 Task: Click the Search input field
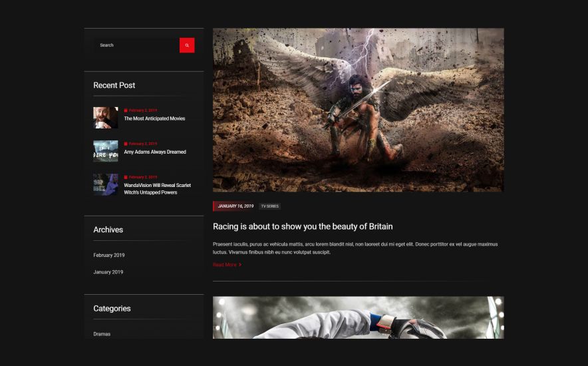click(x=136, y=45)
